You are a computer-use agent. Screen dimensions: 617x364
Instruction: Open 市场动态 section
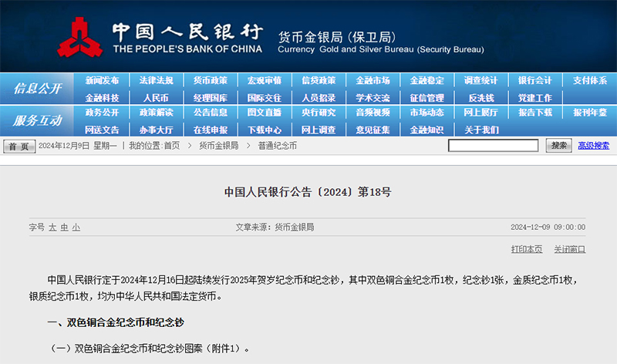pos(427,112)
